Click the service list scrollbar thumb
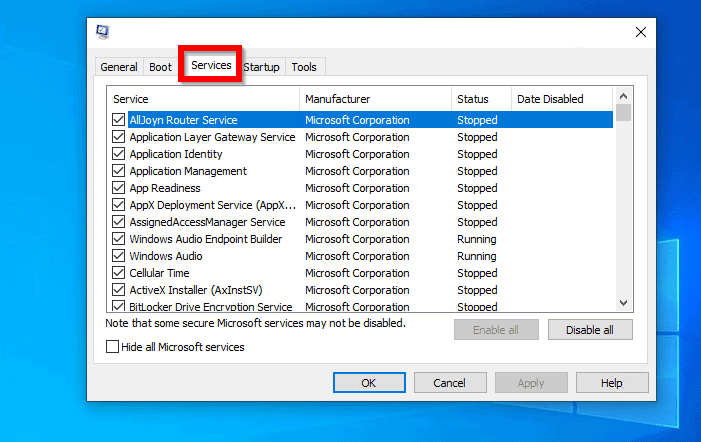Screen dimensions: 701x442 (x=623, y=113)
